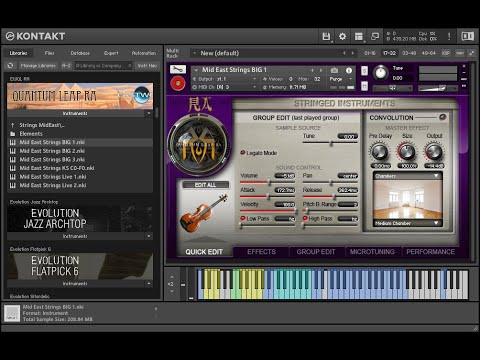Shift keyboard octave down
Screen dimensions: 480x360
(172, 291)
